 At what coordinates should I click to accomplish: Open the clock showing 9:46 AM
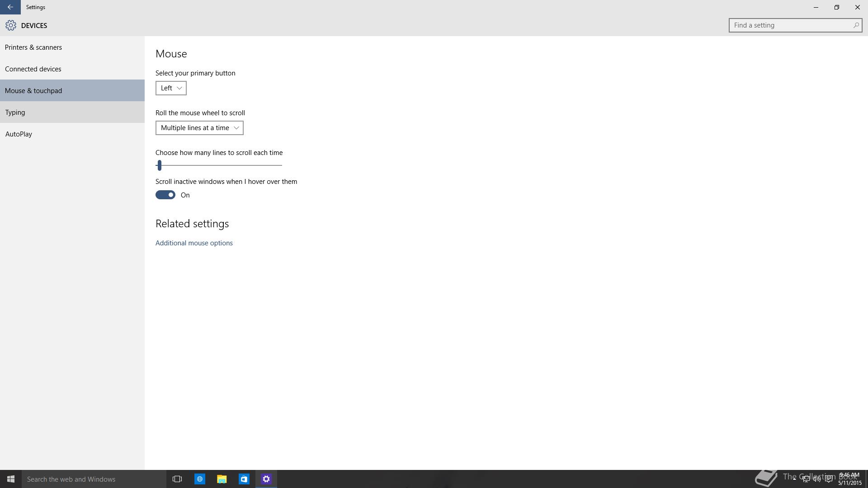coord(849,479)
